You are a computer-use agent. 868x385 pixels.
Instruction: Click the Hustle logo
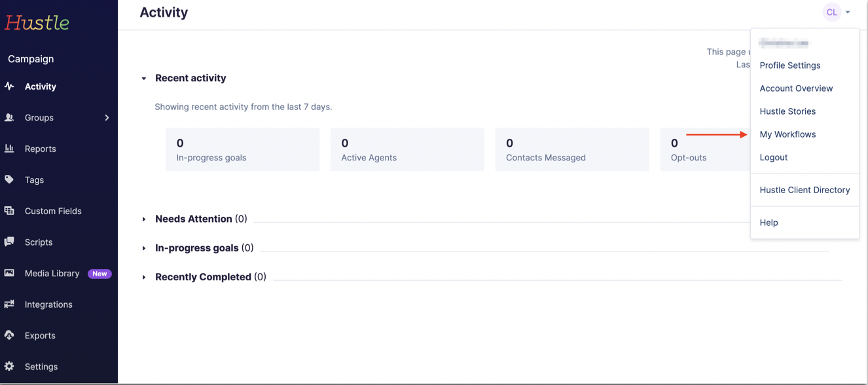[37, 22]
